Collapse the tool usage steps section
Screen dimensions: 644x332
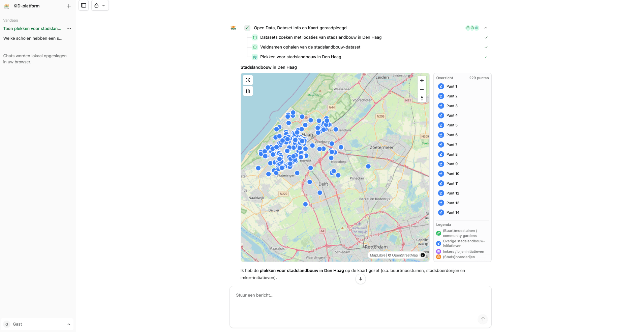tap(486, 28)
